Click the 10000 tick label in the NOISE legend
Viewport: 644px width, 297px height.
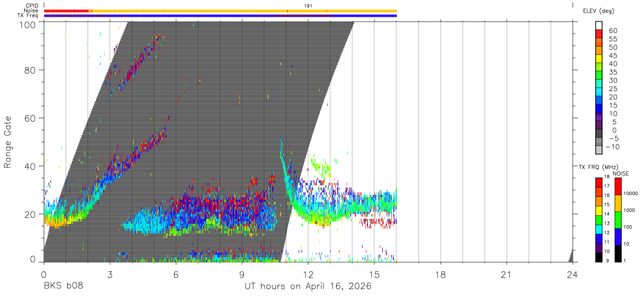click(630, 194)
